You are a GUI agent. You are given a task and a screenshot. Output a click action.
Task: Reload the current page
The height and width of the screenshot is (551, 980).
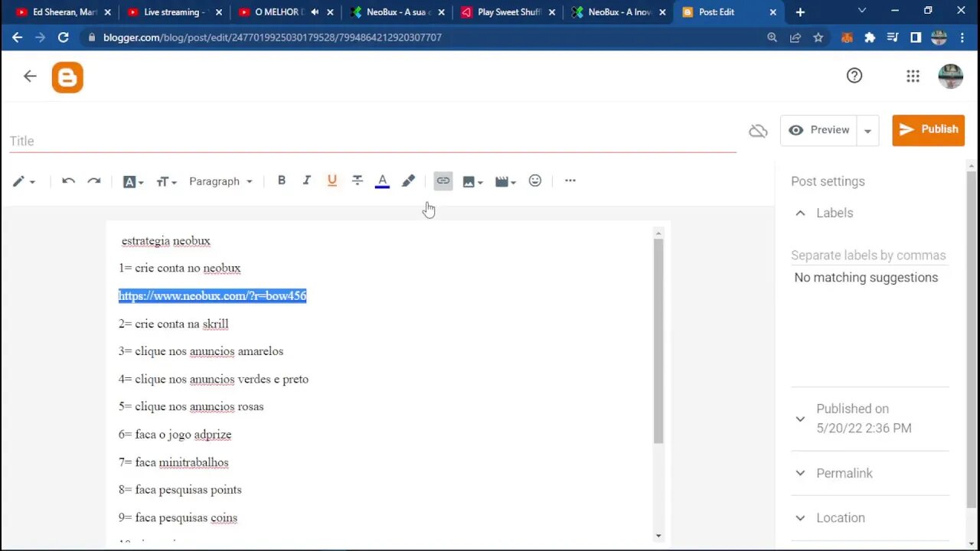tap(63, 37)
